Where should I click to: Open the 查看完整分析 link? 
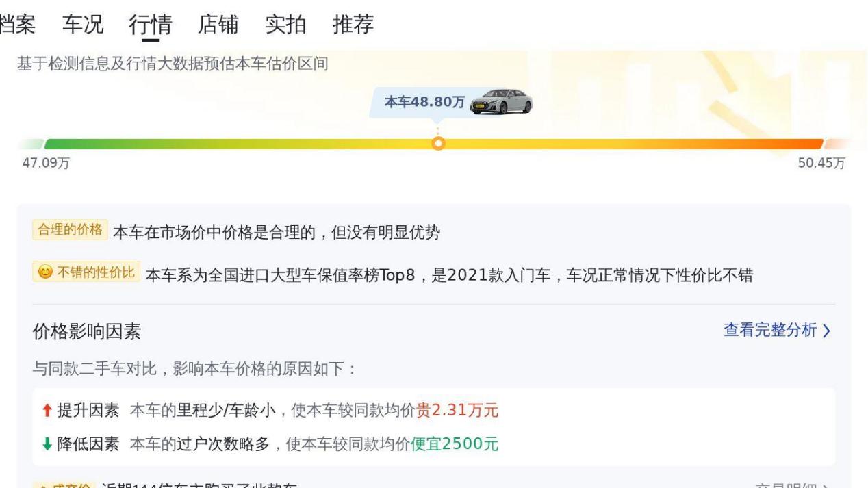tap(770, 331)
